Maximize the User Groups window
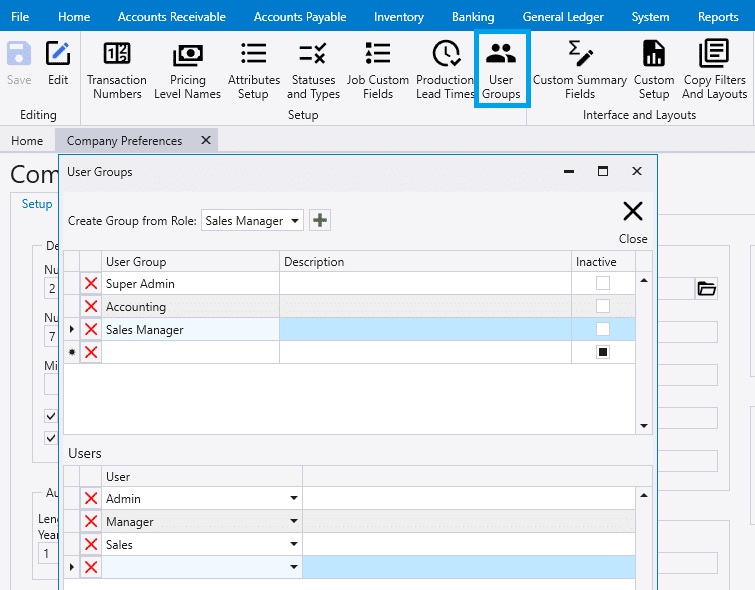 point(602,171)
